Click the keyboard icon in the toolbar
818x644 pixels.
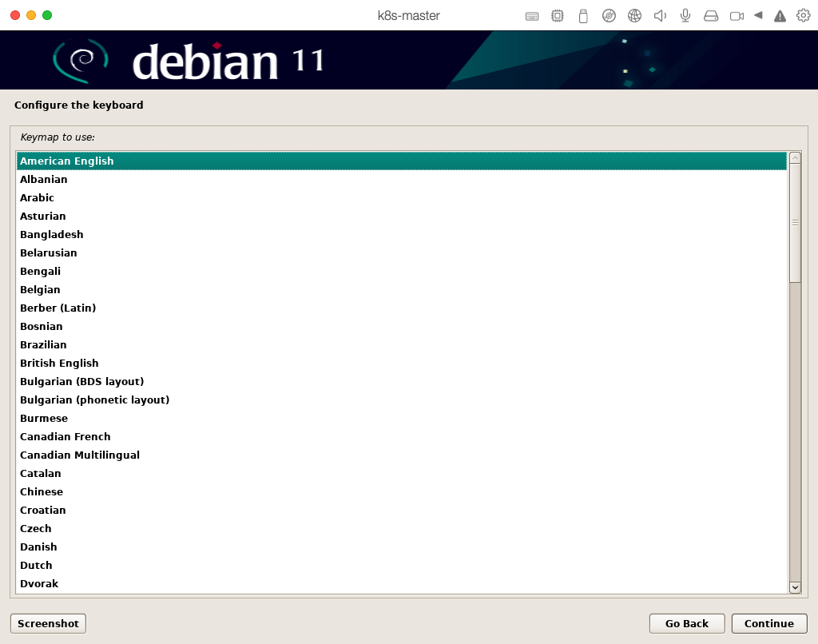(x=531, y=16)
